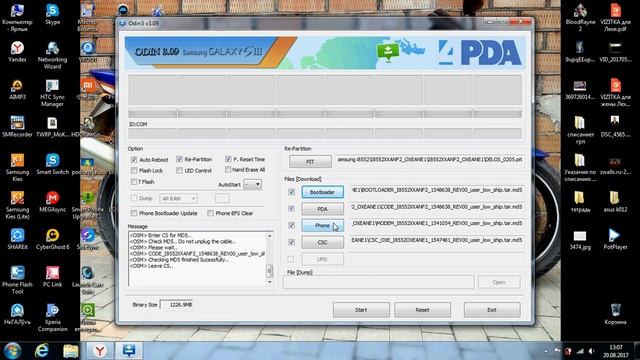Uncheck the CSC file checkbox
Viewport: 640px width, 360px height.
point(291,242)
